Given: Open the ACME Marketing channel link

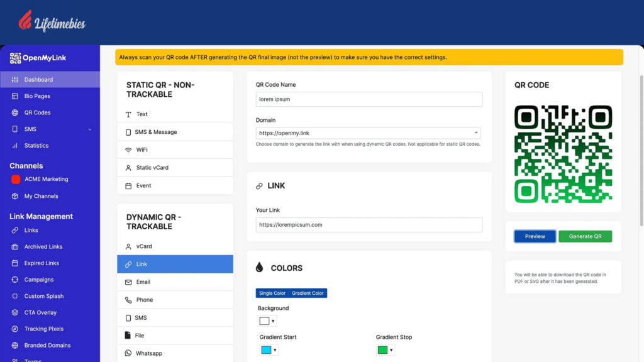Looking at the screenshot, I should [46, 179].
